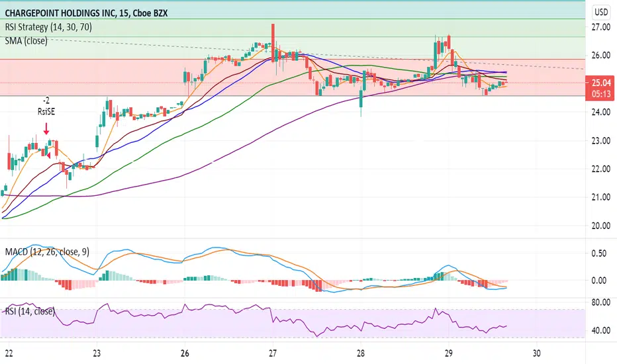Click date 22 on the time axis
Viewport: 617px width, 364px height.
point(9,353)
